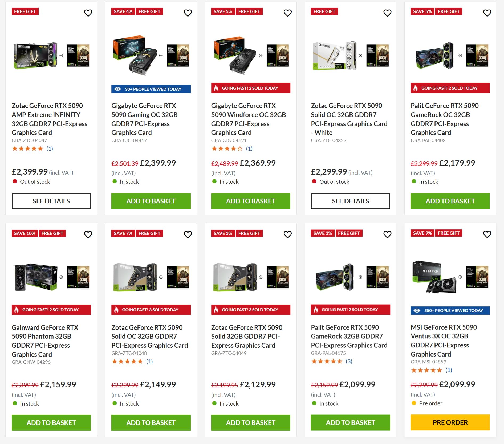Open MSI Ventus 3X product thumbnail
This screenshot has width=504, height=444.
[x=450, y=277]
